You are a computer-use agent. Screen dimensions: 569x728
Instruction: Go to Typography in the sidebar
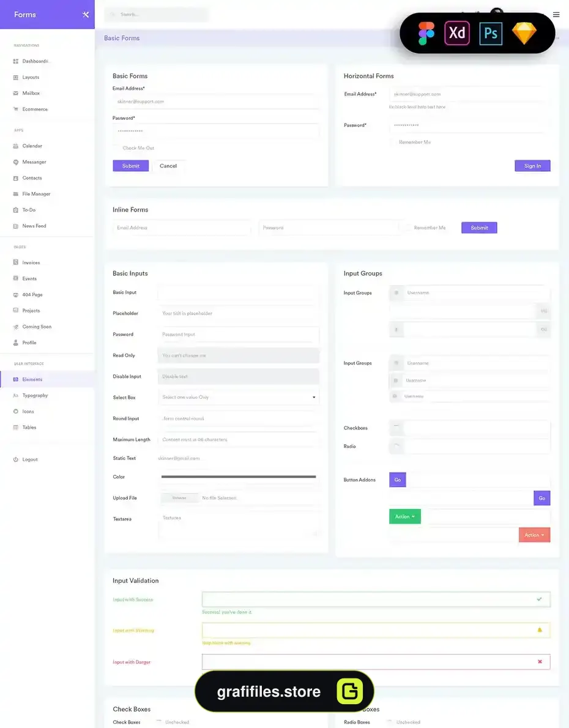[35, 396]
